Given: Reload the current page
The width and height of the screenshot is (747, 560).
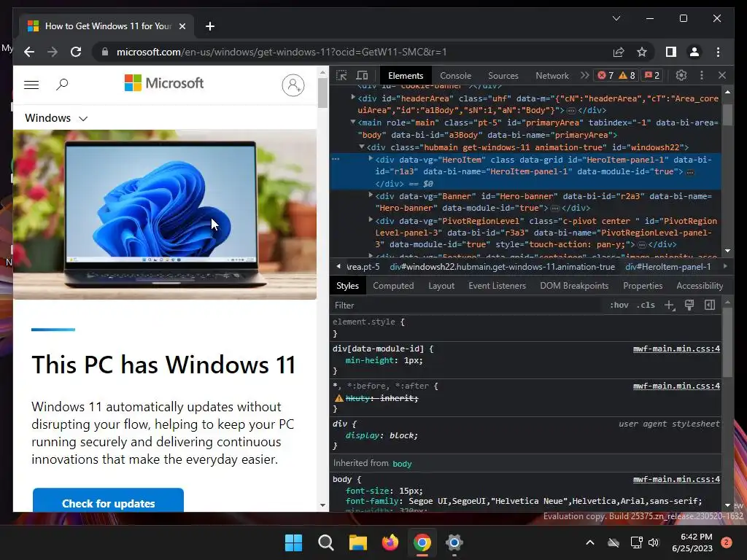Looking at the screenshot, I should tap(76, 52).
